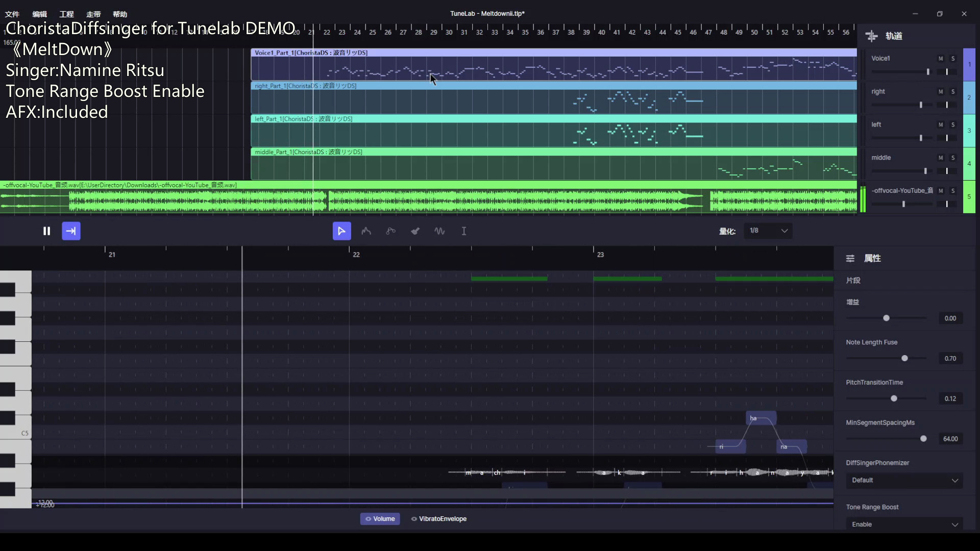The image size is (980, 551).
Task: Adjust the right track volume slider
Action: 901,105
